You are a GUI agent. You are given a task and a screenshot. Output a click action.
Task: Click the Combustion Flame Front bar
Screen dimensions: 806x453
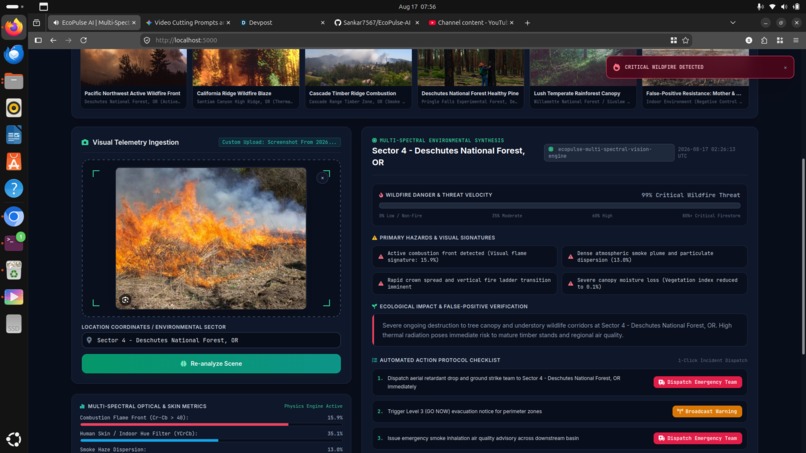coord(211,425)
